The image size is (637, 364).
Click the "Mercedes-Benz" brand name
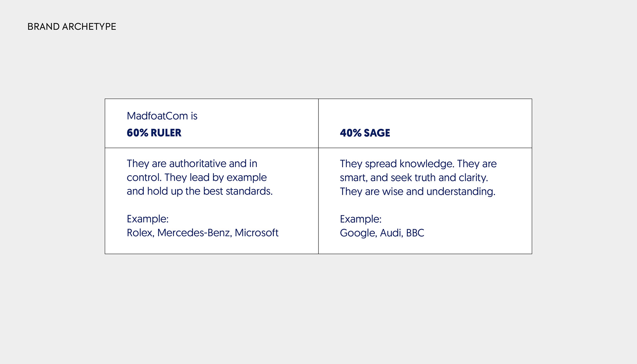coord(194,233)
